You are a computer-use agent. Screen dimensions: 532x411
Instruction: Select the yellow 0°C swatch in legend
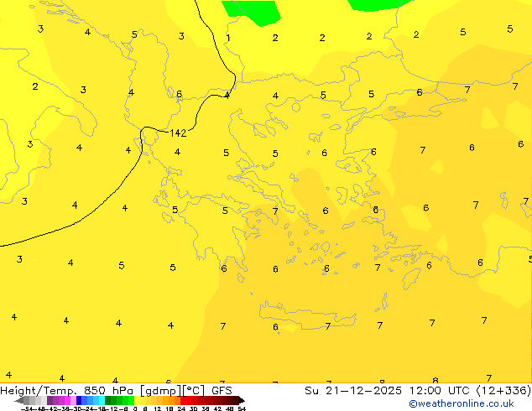(137, 400)
